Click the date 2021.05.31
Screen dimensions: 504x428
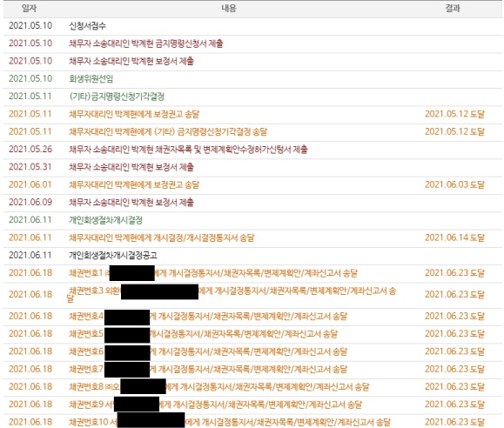coord(30,167)
